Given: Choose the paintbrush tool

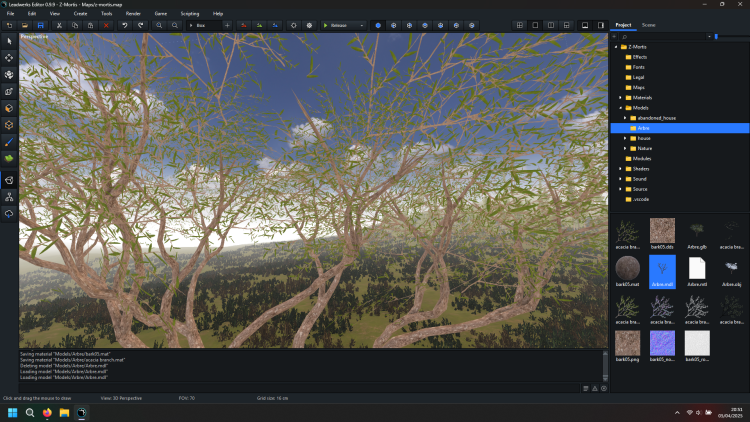Looking at the screenshot, I should tap(9, 141).
